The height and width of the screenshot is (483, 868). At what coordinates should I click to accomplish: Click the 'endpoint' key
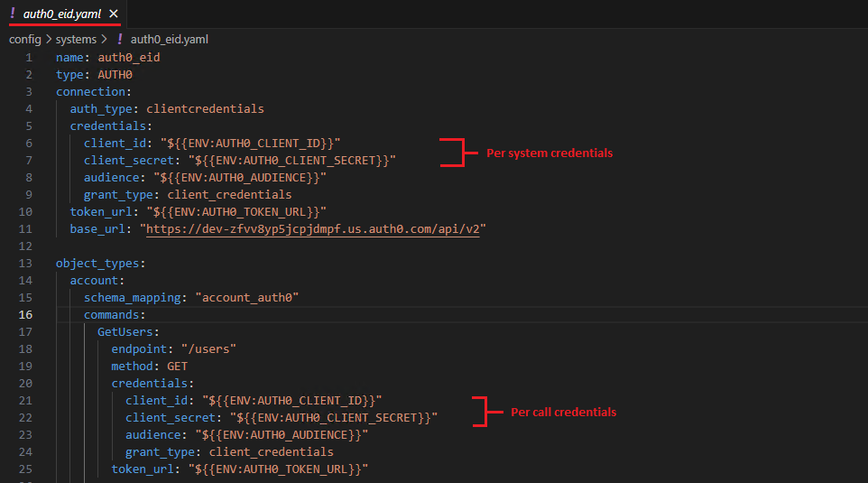click(139, 349)
